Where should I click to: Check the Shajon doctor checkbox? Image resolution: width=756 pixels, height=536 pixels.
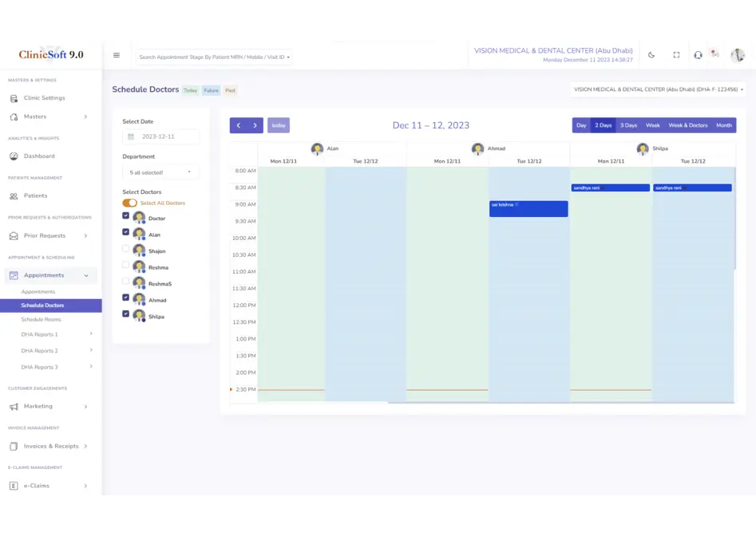tap(125, 249)
